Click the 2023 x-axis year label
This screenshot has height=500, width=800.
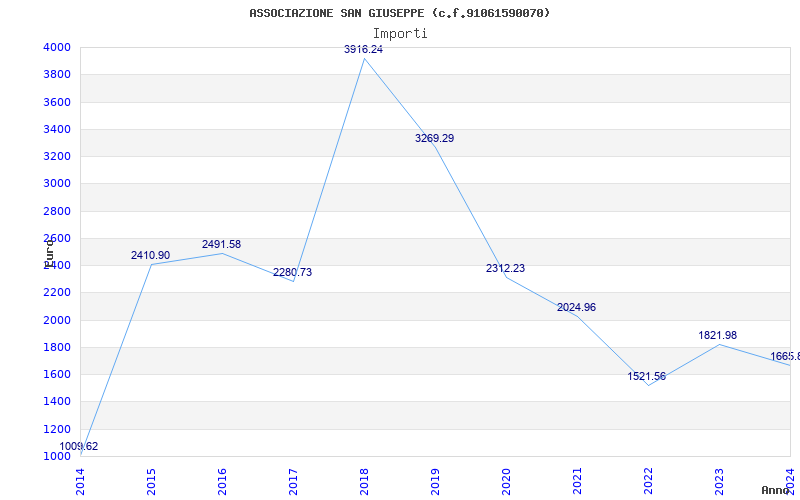point(718,481)
